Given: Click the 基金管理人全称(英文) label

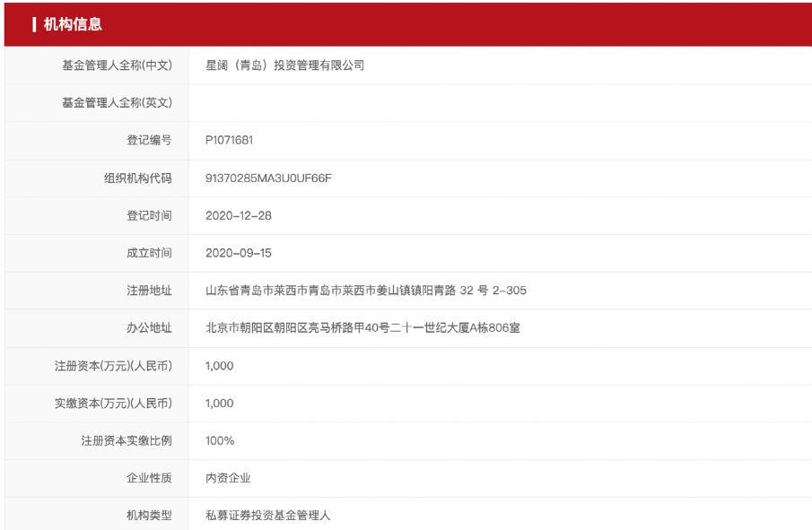Looking at the screenshot, I should (x=117, y=103).
